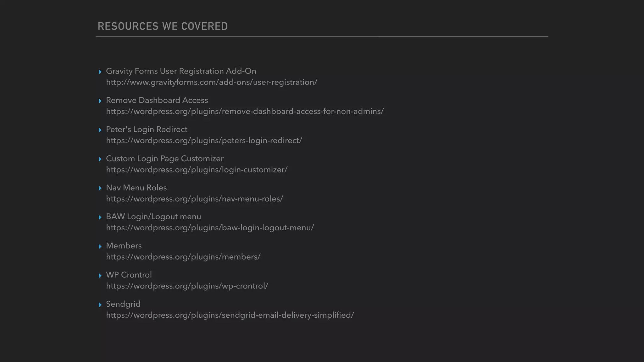Click the bullet arrow beside Sendgrid
Viewport: 644px width, 362px height.
tap(100, 305)
